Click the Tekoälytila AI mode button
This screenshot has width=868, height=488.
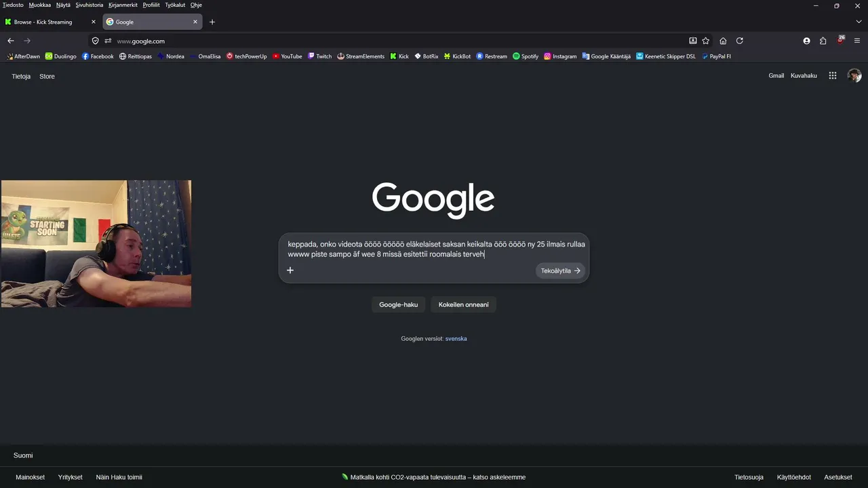coord(560,270)
